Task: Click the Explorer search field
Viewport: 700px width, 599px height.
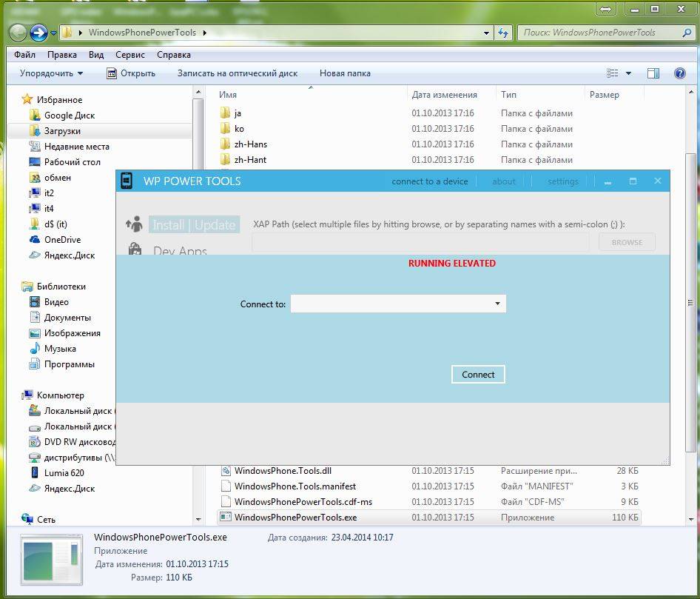Action: pyautogui.click(x=605, y=33)
